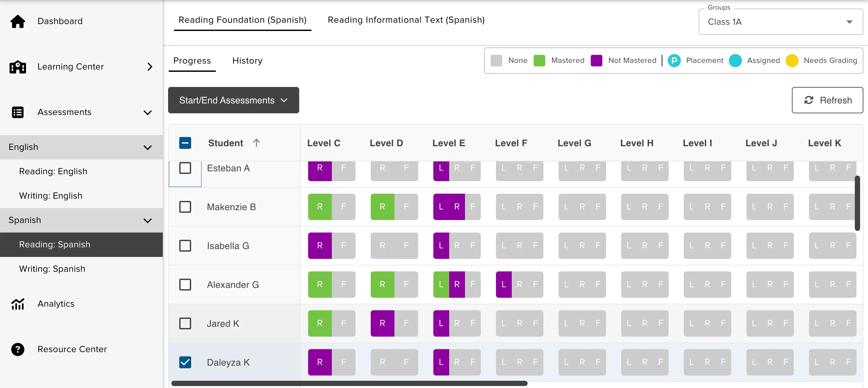Click the Level F column header
Screen dimensions: 868x388
tap(511, 143)
